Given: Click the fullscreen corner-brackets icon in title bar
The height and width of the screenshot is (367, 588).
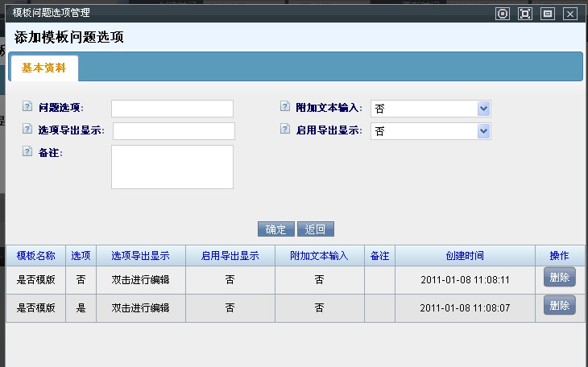Looking at the screenshot, I should point(525,14).
